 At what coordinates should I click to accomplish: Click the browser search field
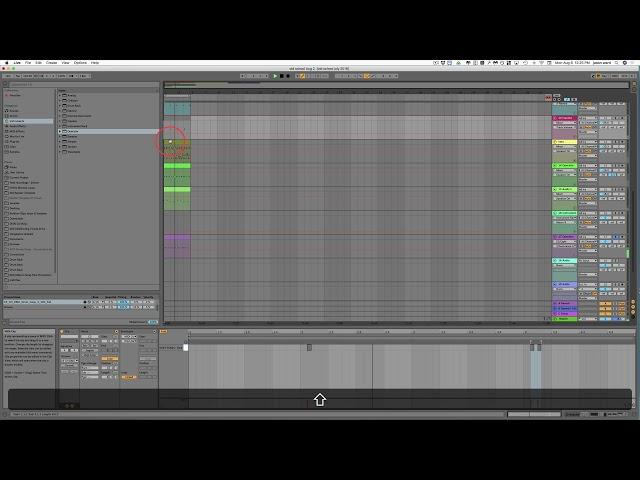82,84
